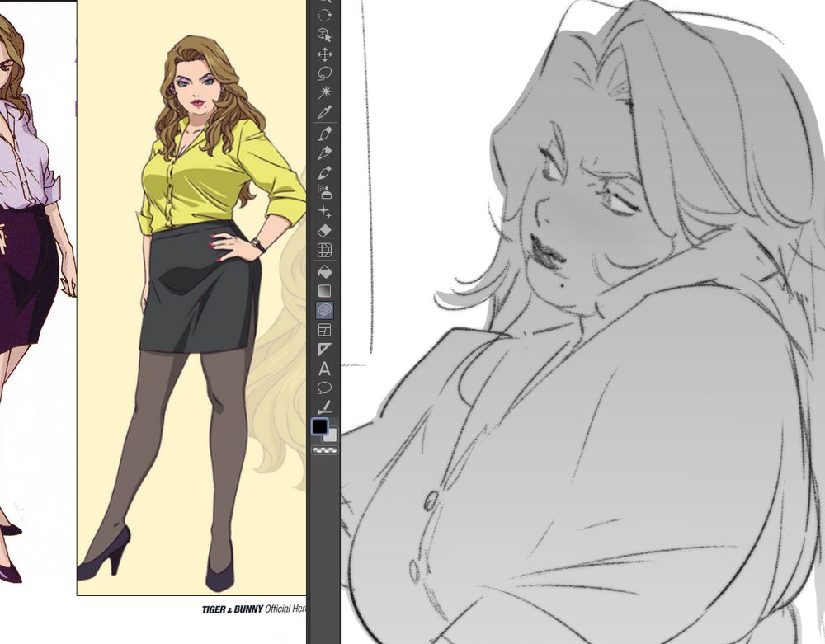Select the grid mesh Liquify tool
The height and width of the screenshot is (644, 825).
point(324,250)
